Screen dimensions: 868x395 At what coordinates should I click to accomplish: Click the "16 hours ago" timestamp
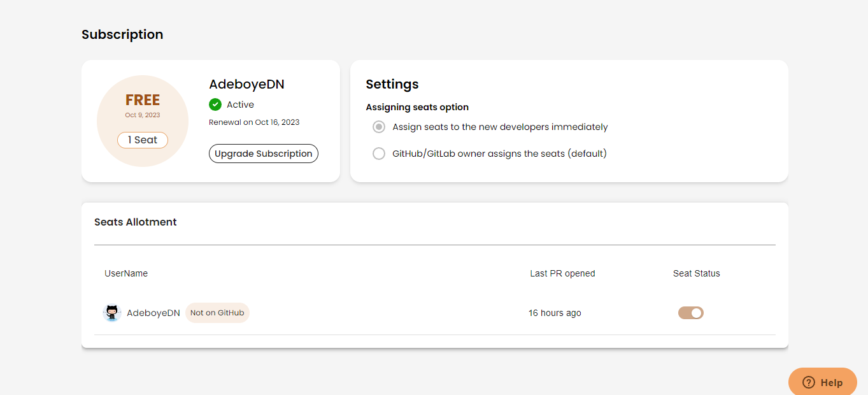point(555,313)
